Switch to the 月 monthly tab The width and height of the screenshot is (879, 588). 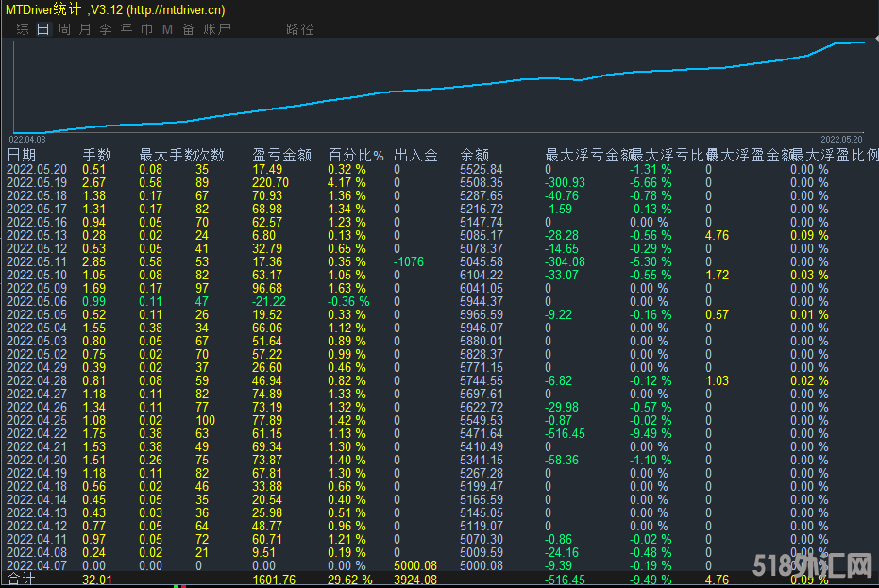(x=85, y=29)
